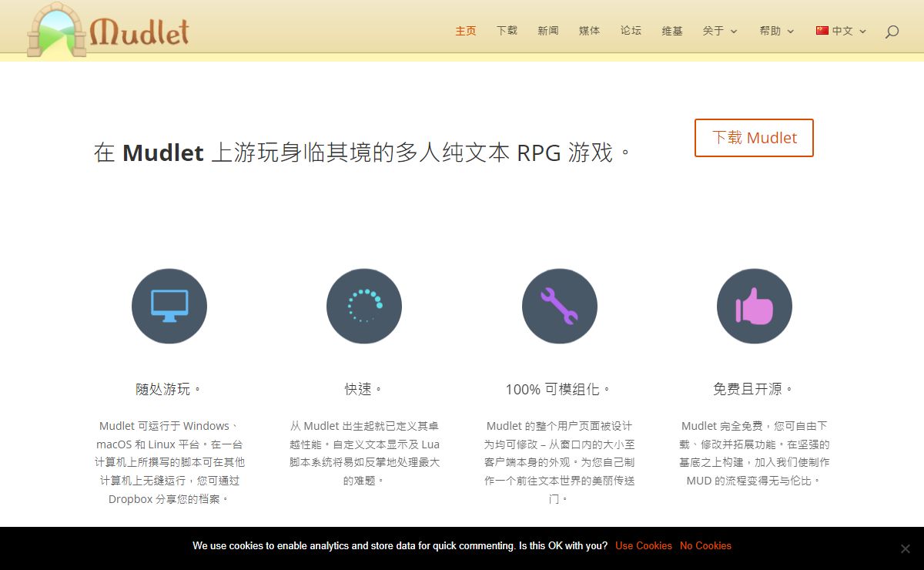This screenshot has width=924, height=570.
Task: Open the 新闻 menu item
Action: click(x=548, y=31)
